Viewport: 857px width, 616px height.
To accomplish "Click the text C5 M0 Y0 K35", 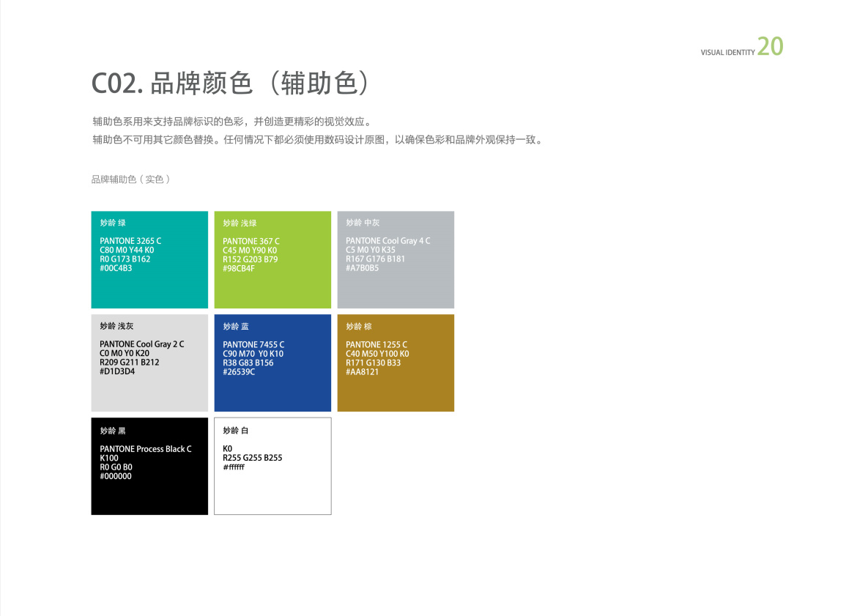I will coord(371,250).
